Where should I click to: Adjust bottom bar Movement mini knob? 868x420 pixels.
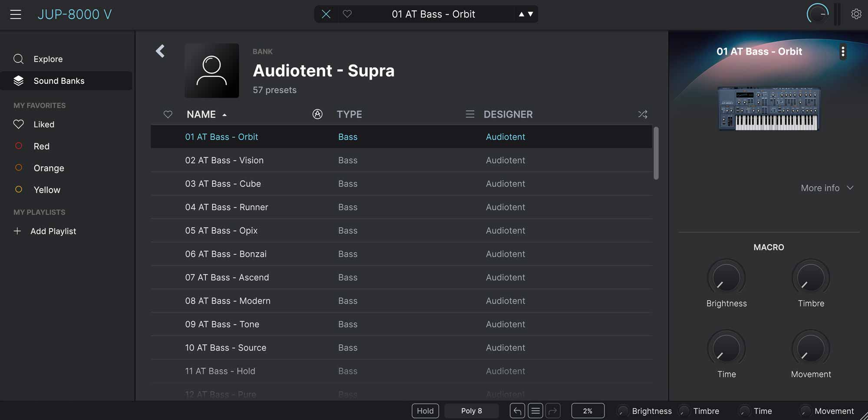click(x=805, y=411)
